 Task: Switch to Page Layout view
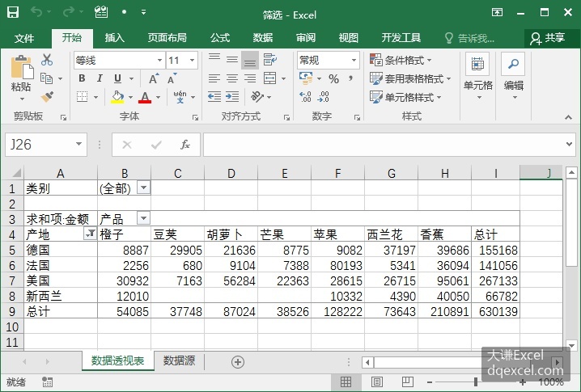[377, 381]
